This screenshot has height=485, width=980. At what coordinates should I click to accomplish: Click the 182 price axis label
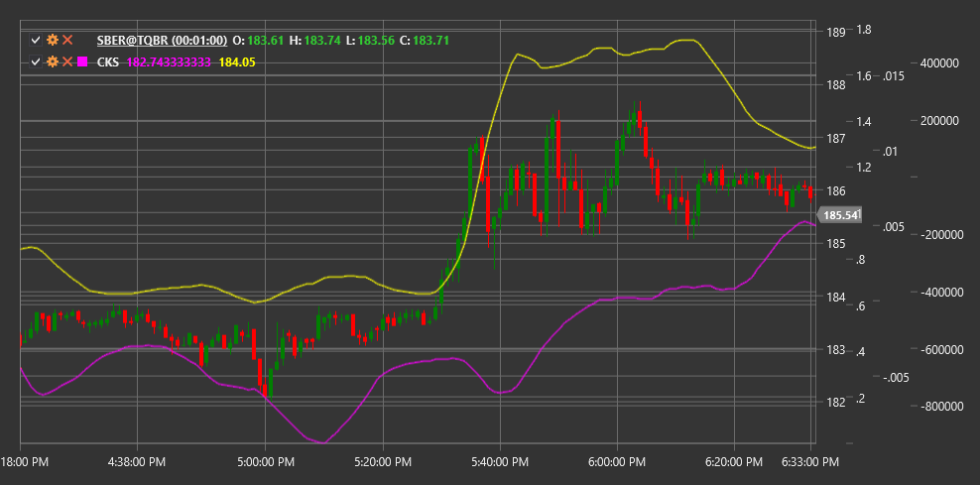click(x=837, y=403)
